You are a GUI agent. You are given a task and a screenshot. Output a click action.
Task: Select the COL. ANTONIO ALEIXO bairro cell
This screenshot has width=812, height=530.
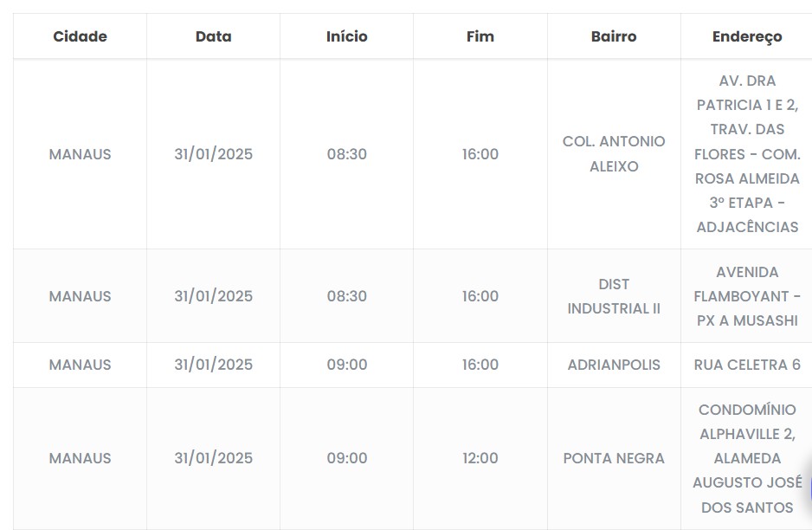614,154
